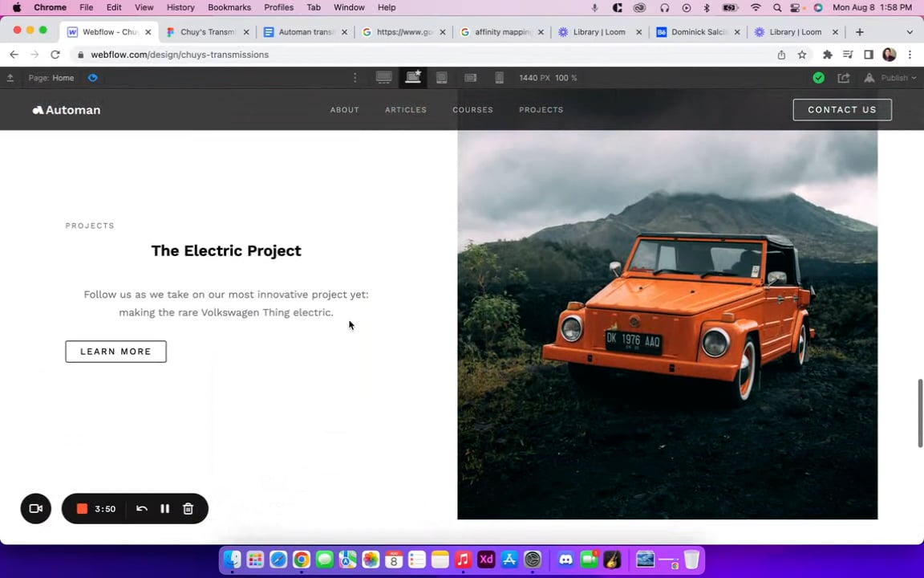This screenshot has width=924, height=578.
Task: Click the Loom restart recording arrow
Action: click(141, 508)
